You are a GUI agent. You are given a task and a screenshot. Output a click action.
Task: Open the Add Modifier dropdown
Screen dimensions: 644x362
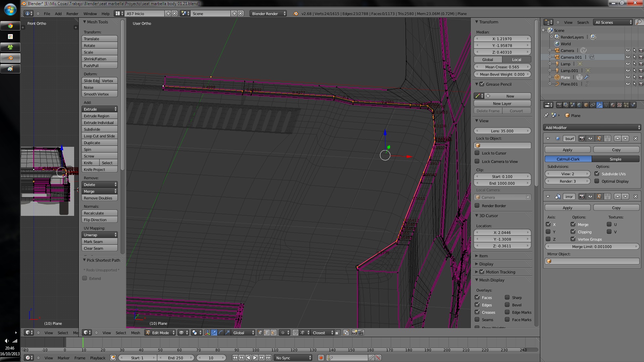coord(592,127)
